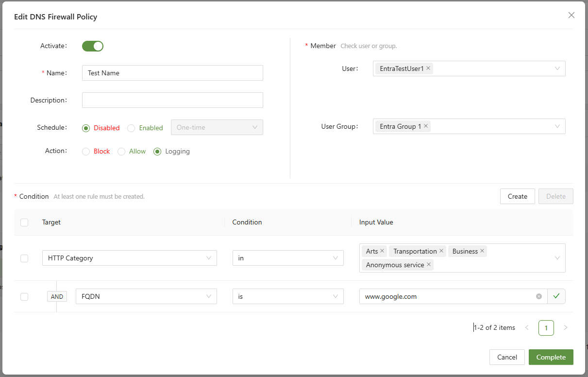Remove the Transportation category tag
Screen dimensions: 588x377
click(x=441, y=251)
